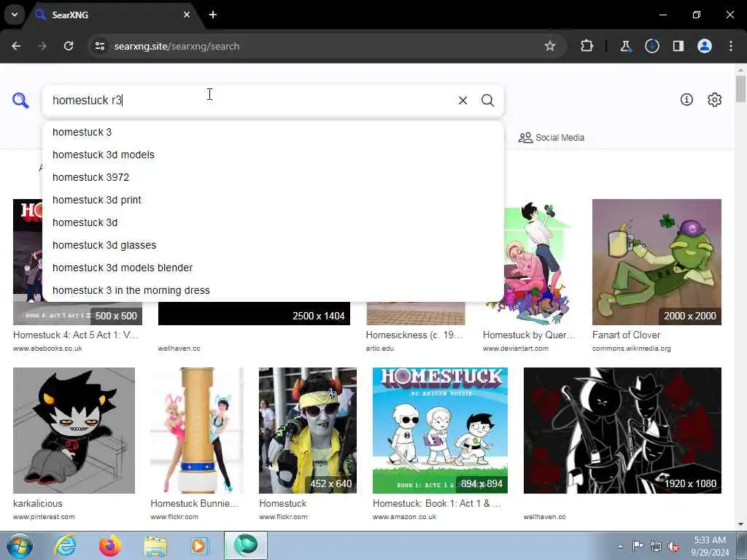This screenshot has width=747, height=560.
Task: Choose suggestion 'homestuck 3d glasses'
Action: pyautogui.click(x=273, y=245)
